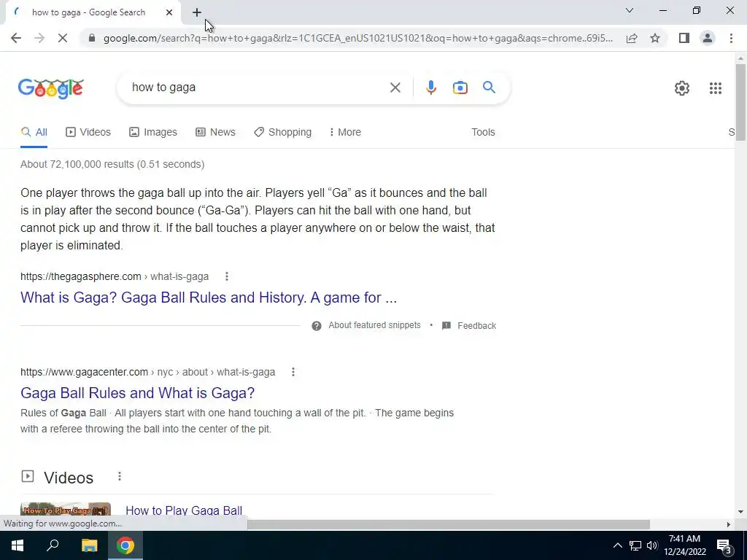Screen dimensions: 747x560
Task: Open the Windows Start menu
Action: [18, 545]
